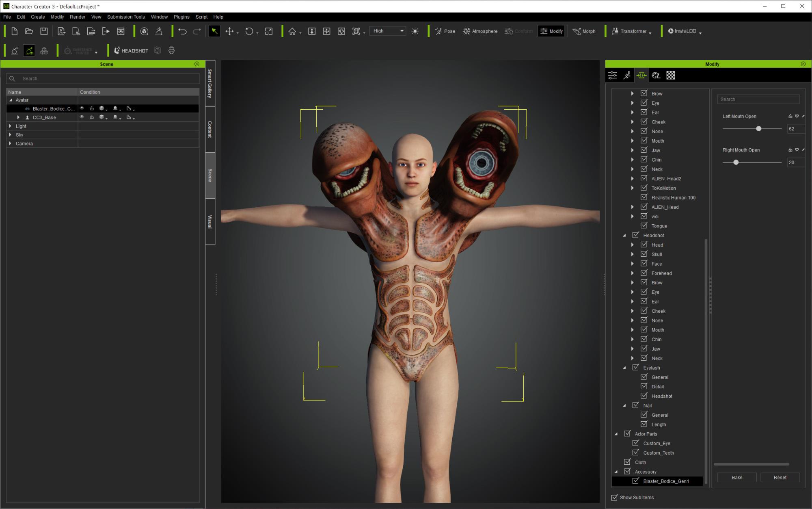This screenshot has height=509, width=812.
Task: Select the arrow selection tool
Action: tap(214, 31)
